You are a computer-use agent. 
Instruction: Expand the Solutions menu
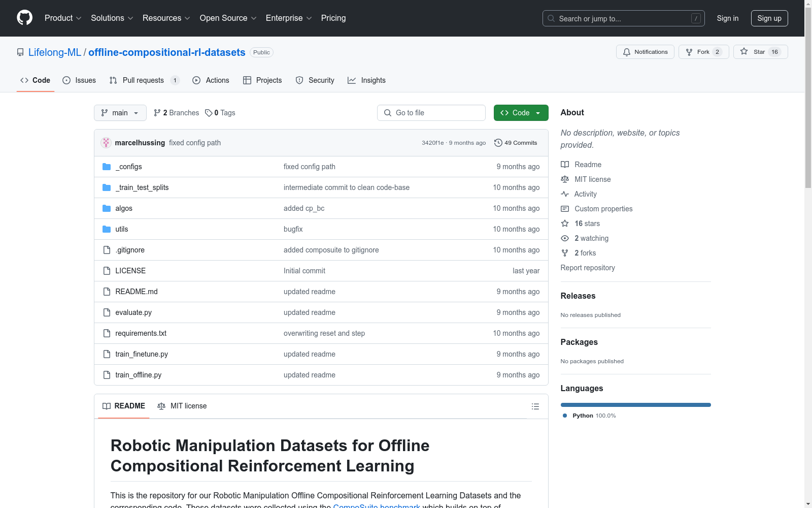click(x=112, y=18)
